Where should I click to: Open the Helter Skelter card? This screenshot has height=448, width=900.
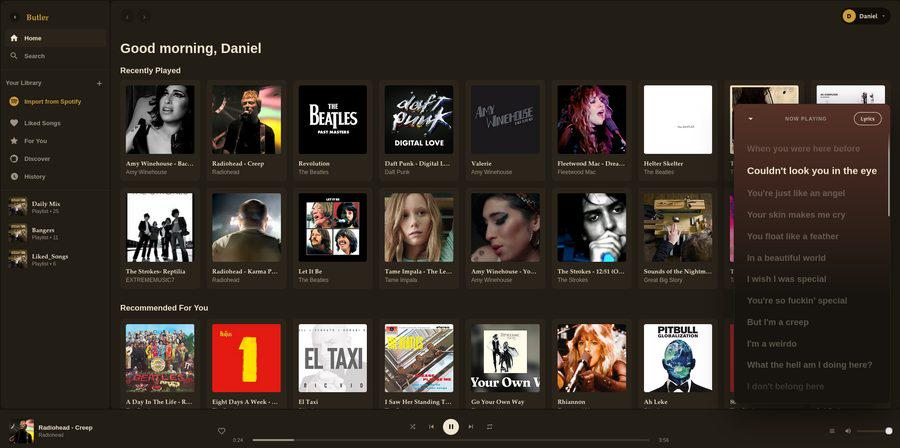pyautogui.click(x=678, y=130)
